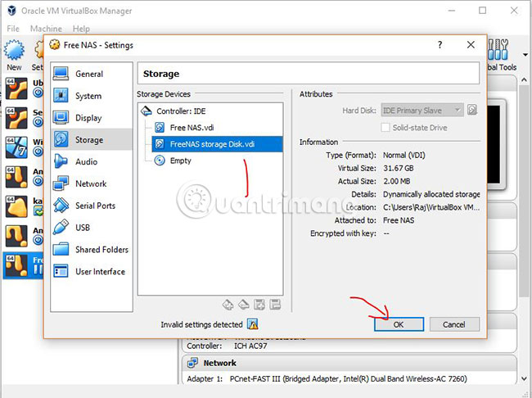
Task: Click the Cancel button
Action: 454,324
